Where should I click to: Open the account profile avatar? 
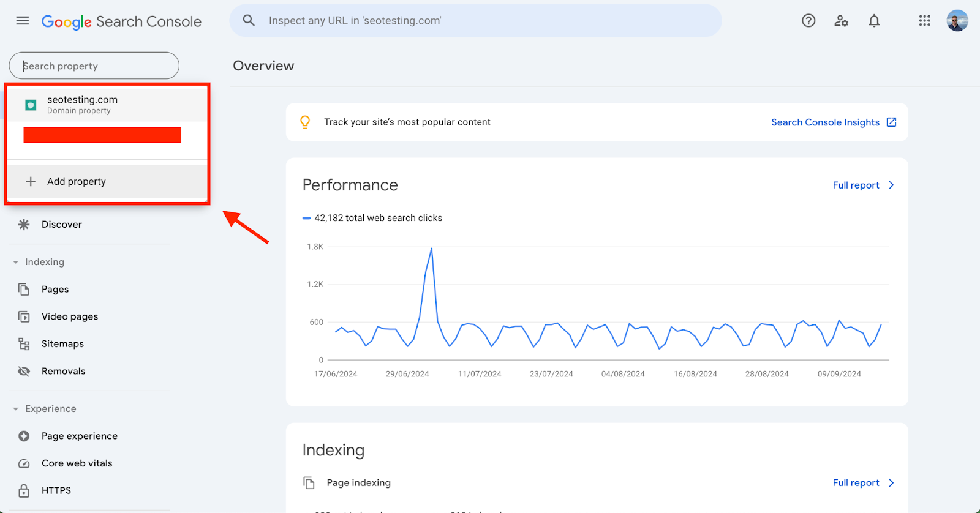point(957,21)
